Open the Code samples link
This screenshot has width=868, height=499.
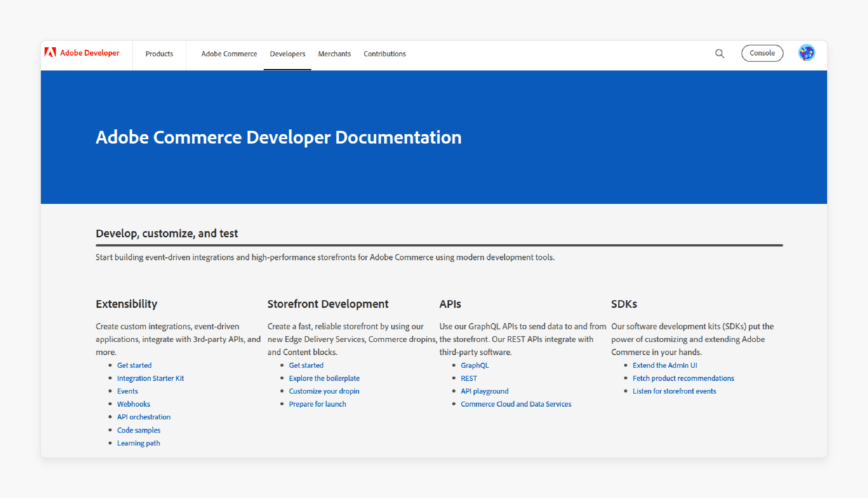(138, 430)
